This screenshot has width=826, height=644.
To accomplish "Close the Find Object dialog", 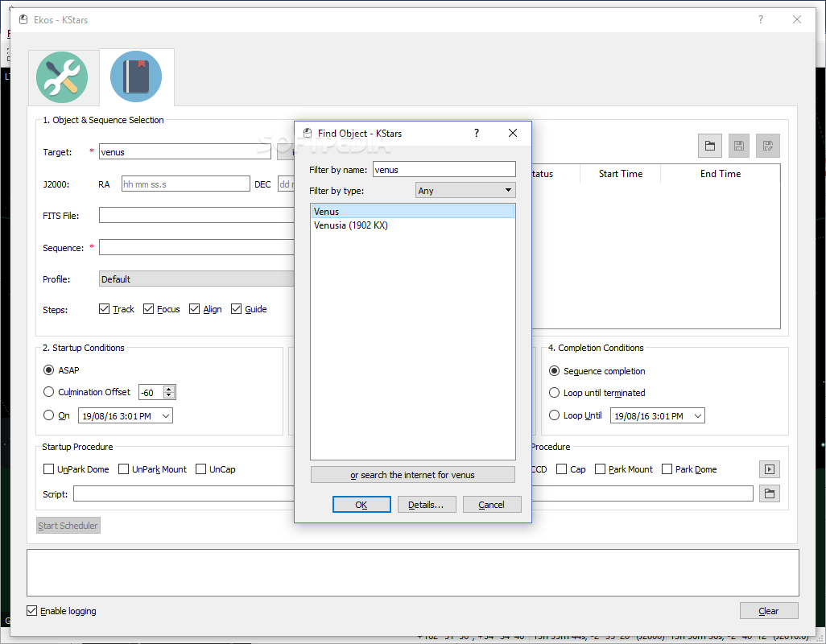I will 513,133.
